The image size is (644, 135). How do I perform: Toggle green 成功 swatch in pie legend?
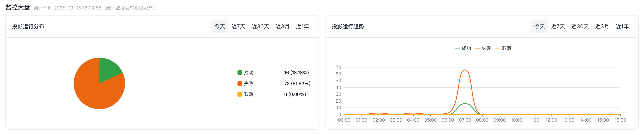240,73
